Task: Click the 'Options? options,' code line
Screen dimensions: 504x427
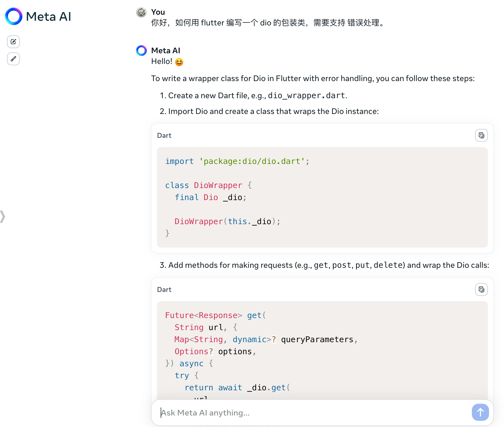Action: (215, 352)
